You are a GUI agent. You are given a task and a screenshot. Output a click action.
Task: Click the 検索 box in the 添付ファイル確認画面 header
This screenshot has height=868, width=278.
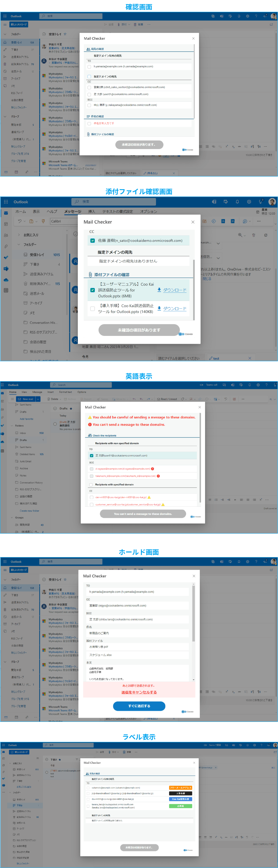(x=114, y=202)
